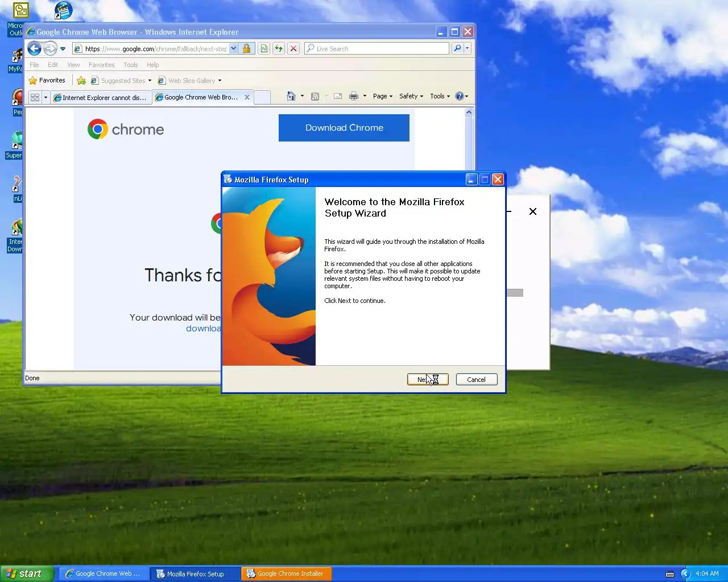Screen dimensions: 728x582
Task: Click the Back arrow in Internet Explorer
Action: point(34,49)
